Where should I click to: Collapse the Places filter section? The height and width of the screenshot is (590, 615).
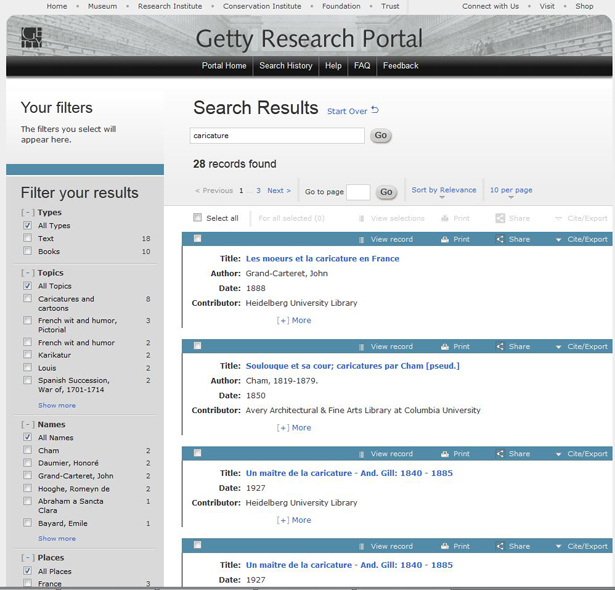click(x=28, y=558)
